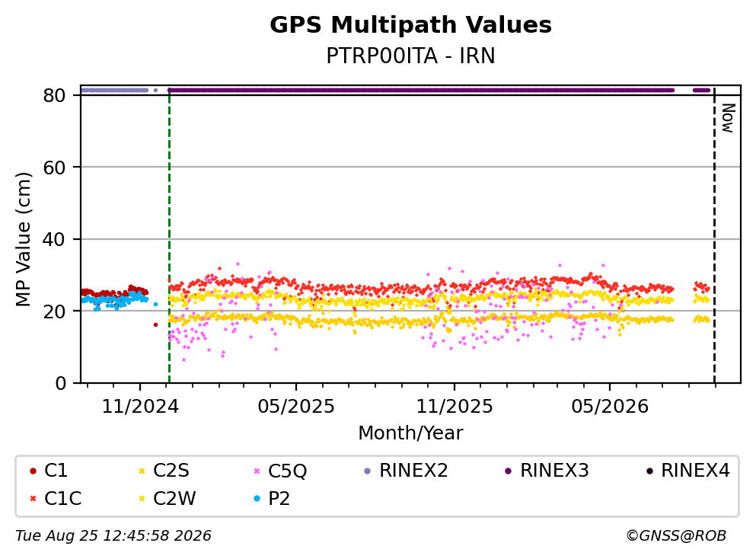The height and width of the screenshot is (559, 756).
Task: Select the C2S legend entry
Action: click(164, 470)
